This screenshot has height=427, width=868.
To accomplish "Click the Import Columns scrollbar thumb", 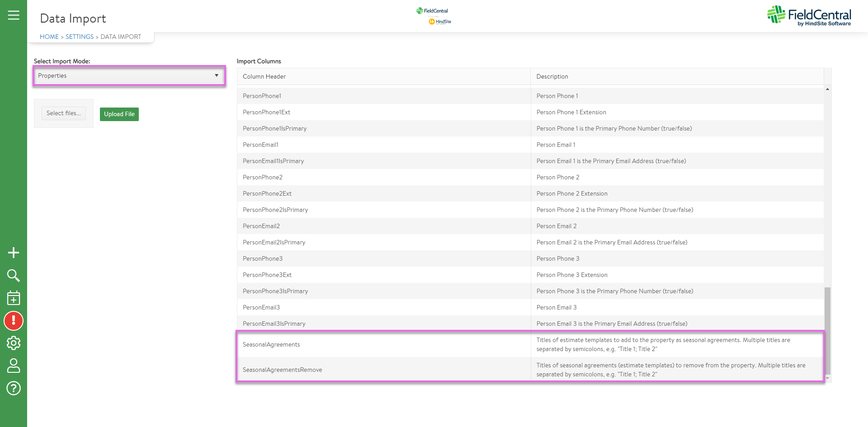I will pyautogui.click(x=827, y=331).
